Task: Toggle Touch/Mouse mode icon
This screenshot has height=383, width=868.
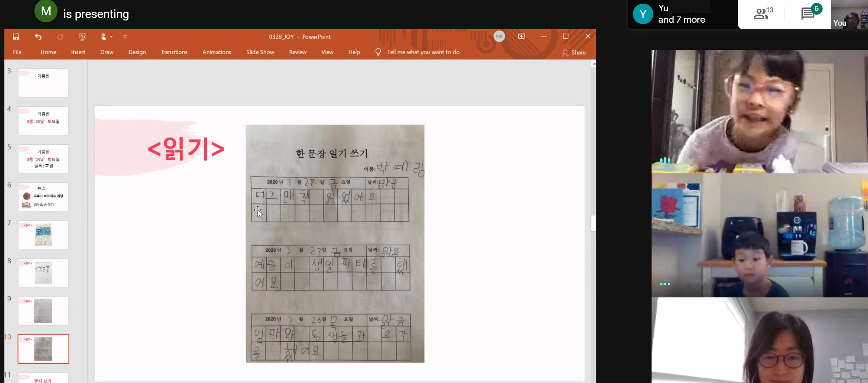Action: (103, 37)
